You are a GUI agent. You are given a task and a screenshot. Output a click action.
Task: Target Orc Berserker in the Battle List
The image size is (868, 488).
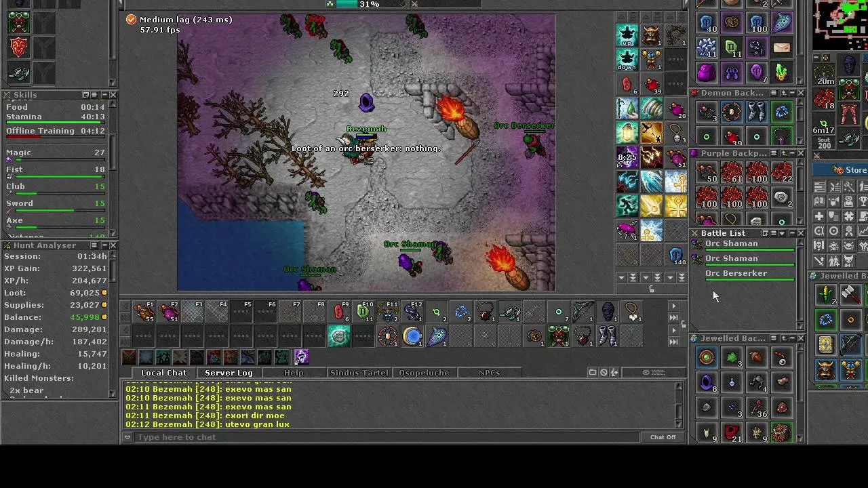tap(744, 274)
